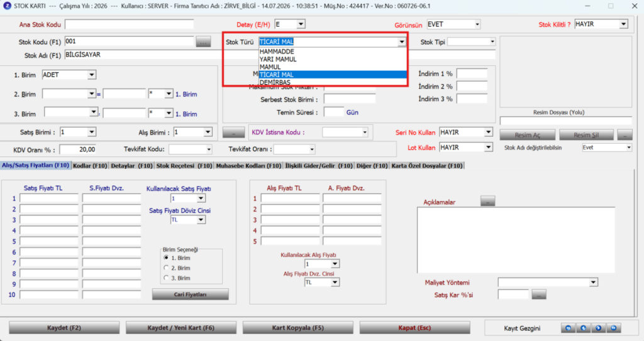Screen dimensions: 644x341
Task: Select the 2. Birim radio option
Action: pos(166,268)
